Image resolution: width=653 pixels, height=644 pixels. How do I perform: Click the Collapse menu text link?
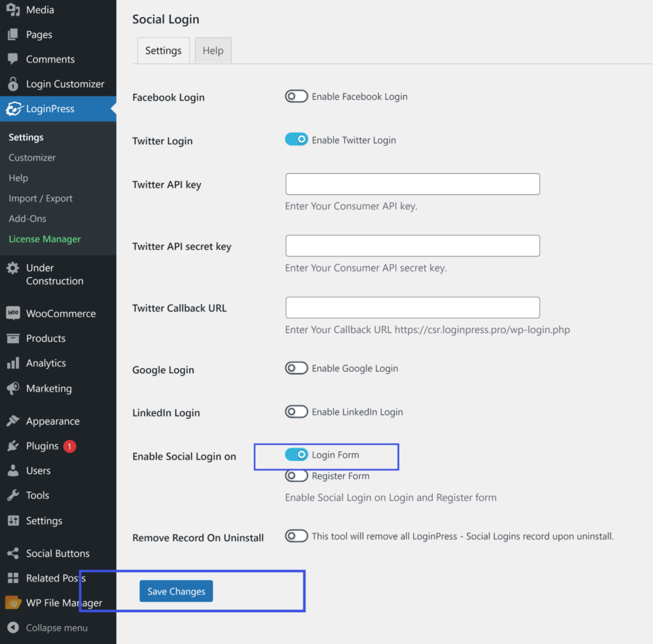[x=57, y=628]
